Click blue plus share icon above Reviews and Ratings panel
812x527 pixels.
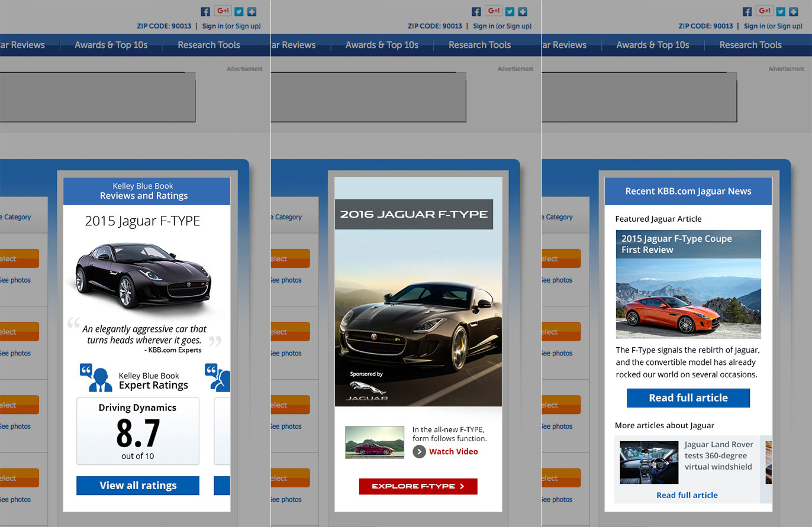252,11
